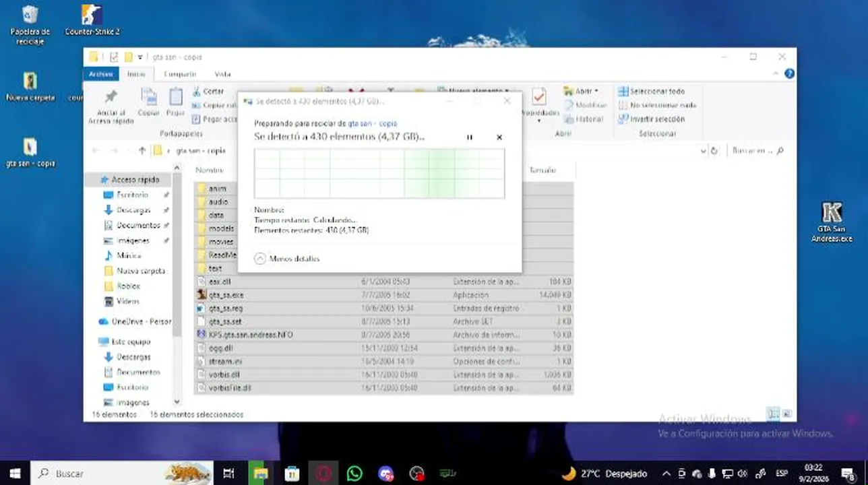Switch to large icons view toggle

coord(786,414)
